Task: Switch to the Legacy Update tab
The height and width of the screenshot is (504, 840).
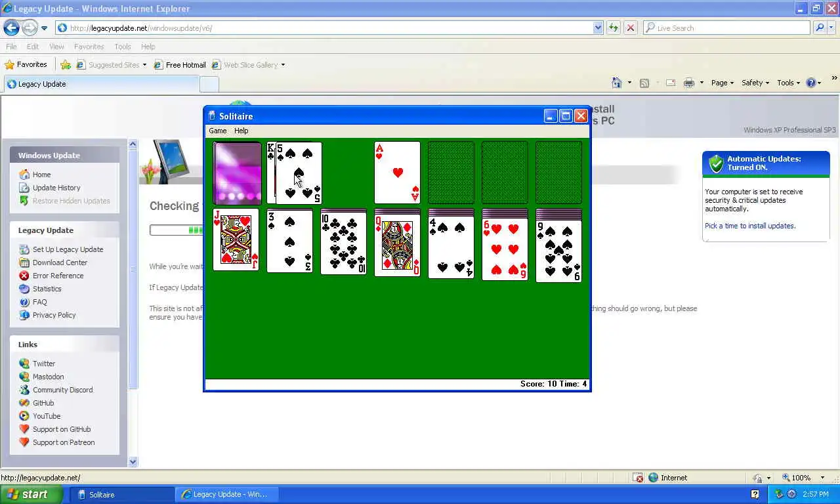Action: [100, 84]
